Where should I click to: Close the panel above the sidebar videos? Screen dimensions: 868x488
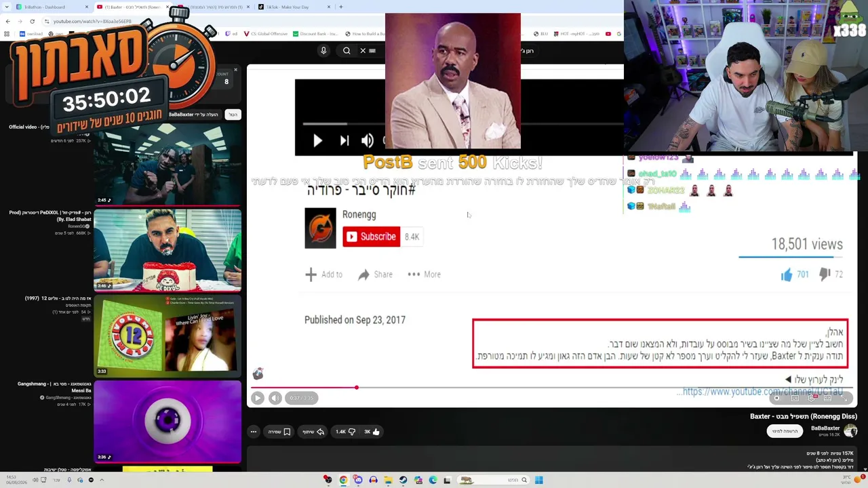point(235,70)
